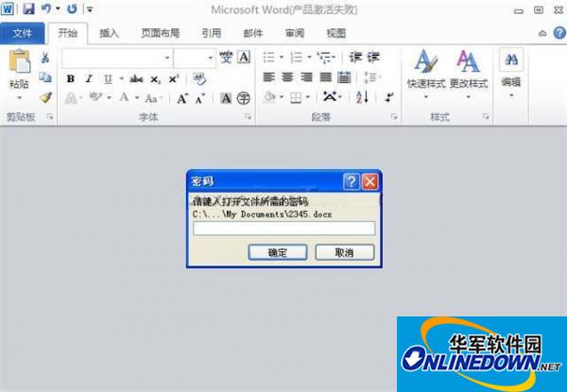Click the multilevel list icon
This screenshot has width=567, height=392.
pos(324,57)
